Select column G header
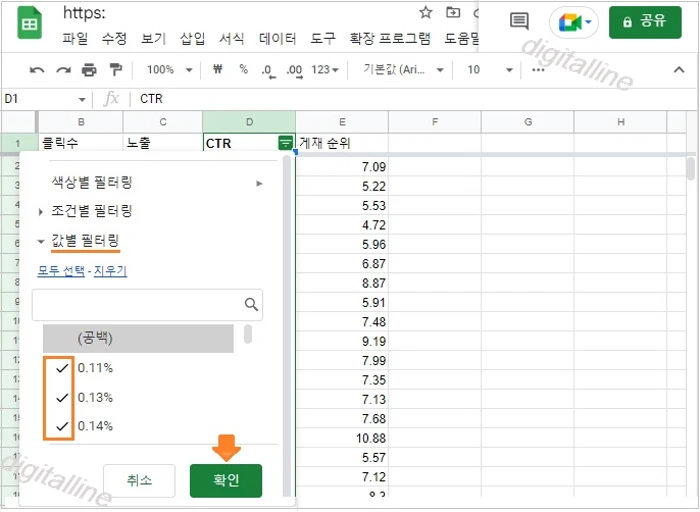The width and height of the screenshot is (700, 512). coord(528,122)
